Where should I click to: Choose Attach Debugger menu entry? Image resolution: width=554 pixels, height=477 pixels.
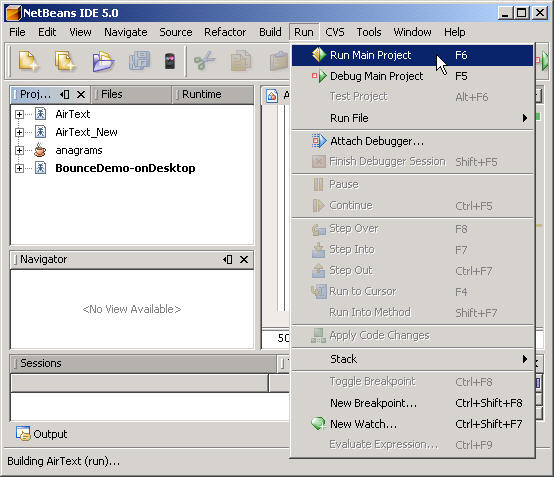click(x=412, y=141)
